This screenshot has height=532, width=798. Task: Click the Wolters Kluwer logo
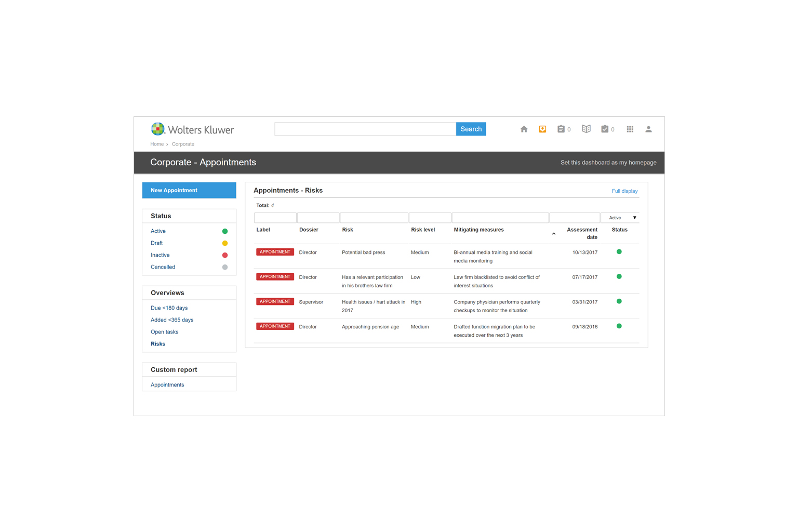(x=192, y=129)
